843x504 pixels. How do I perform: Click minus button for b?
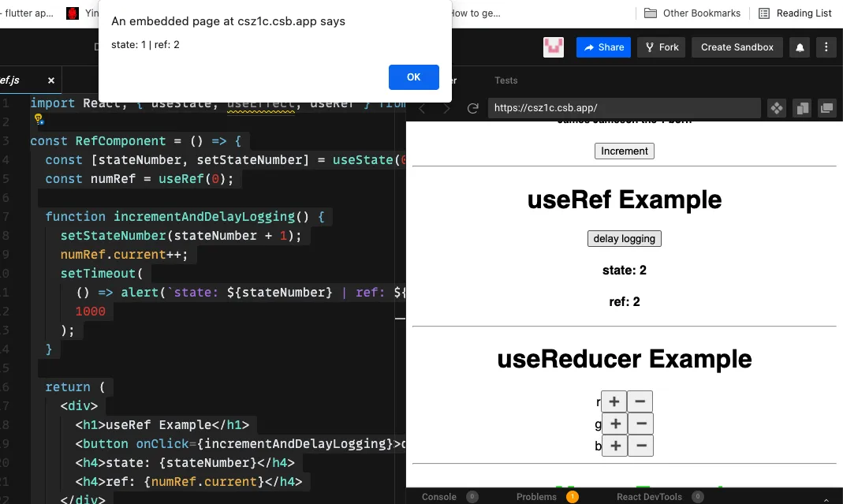[641, 446]
